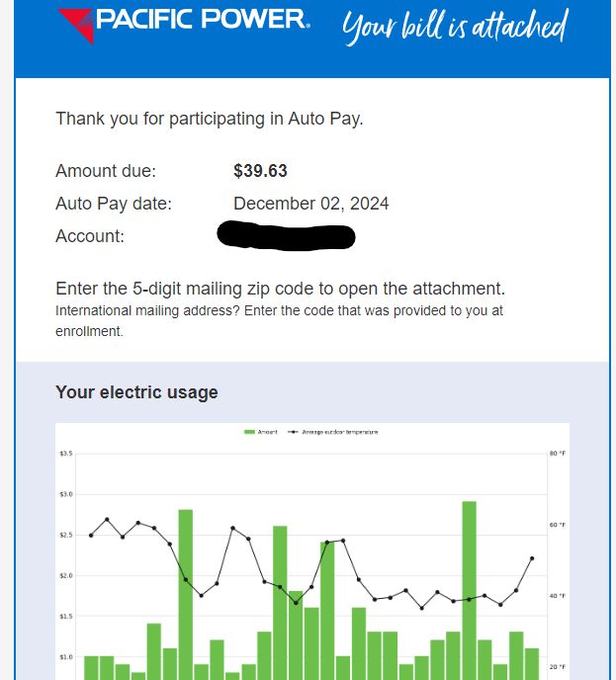Viewport: 616px width, 680px height.
Task: Toggle the Amount series legend label
Action: click(x=268, y=432)
